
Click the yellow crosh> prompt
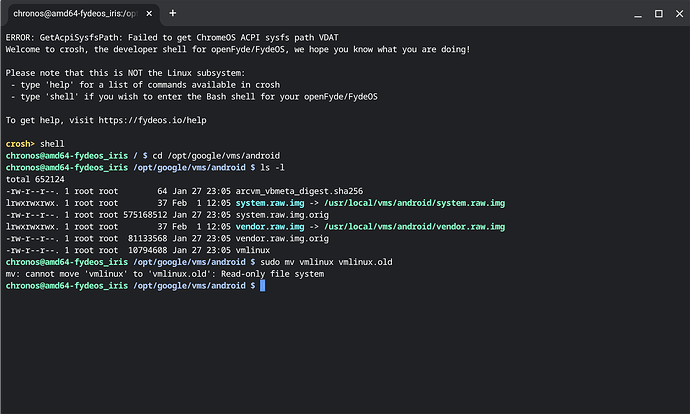click(x=20, y=144)
